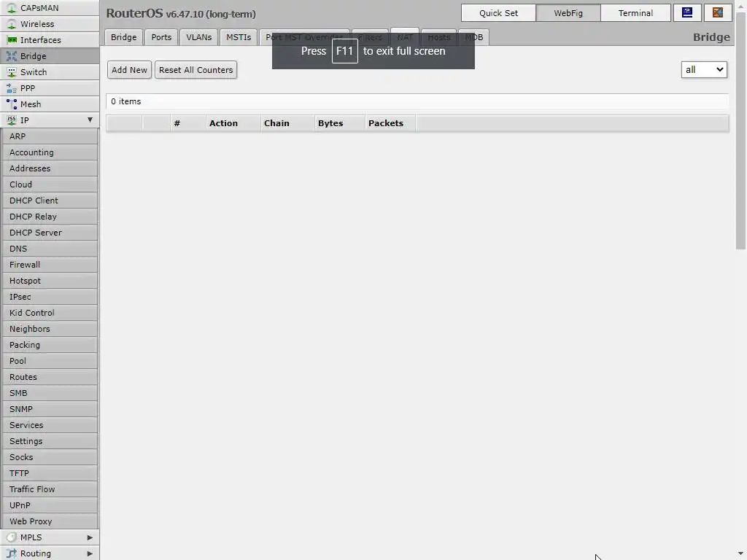The width and height of the screenshot is (747, 560).
Task: Switch to the Ports tab
Action: tap(161, 37)
